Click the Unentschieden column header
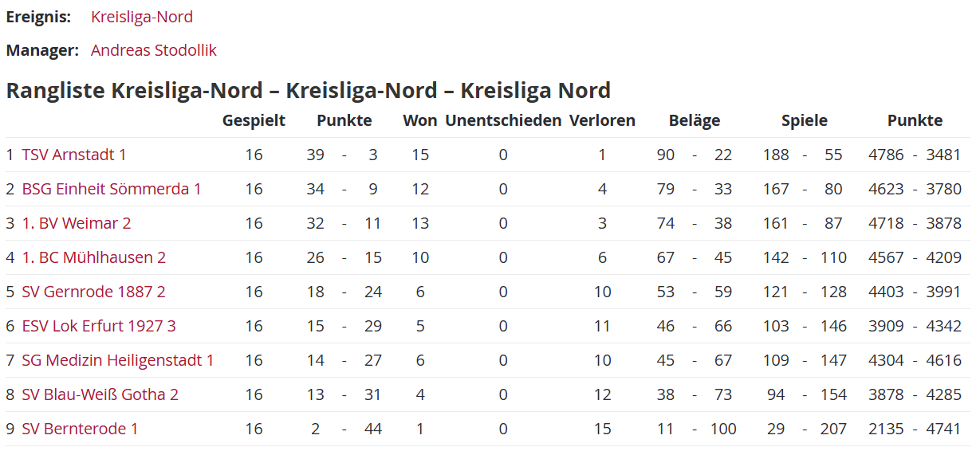Image resolution: width=980 pixels, height=451 pixels. (x=503, y=120)
